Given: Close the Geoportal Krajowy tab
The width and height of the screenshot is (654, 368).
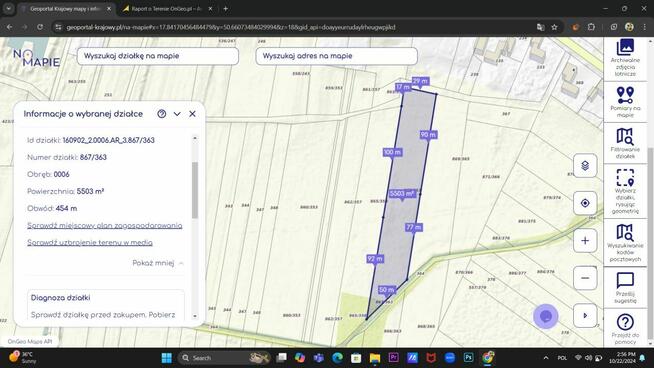Looking at the screenshot, I should 109,9.
